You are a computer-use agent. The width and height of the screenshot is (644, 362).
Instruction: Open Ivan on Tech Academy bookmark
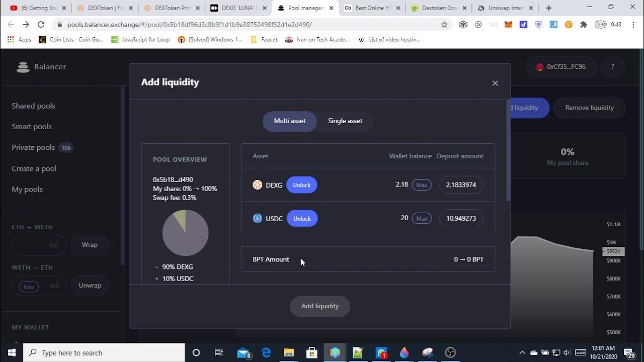(x=317, y=40)
